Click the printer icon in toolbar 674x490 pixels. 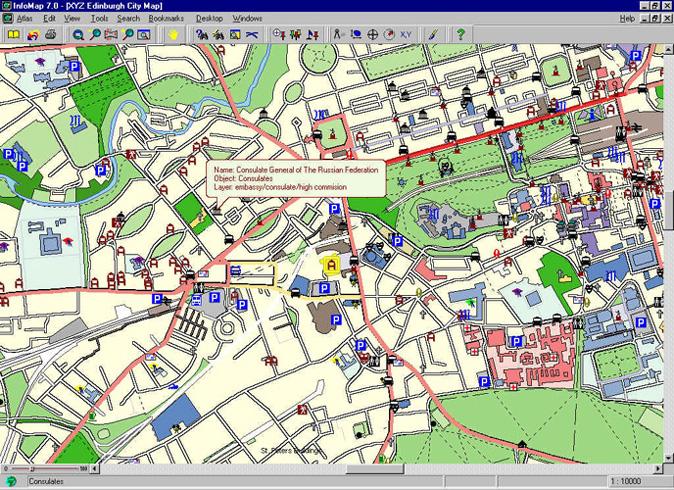[49, 34]
